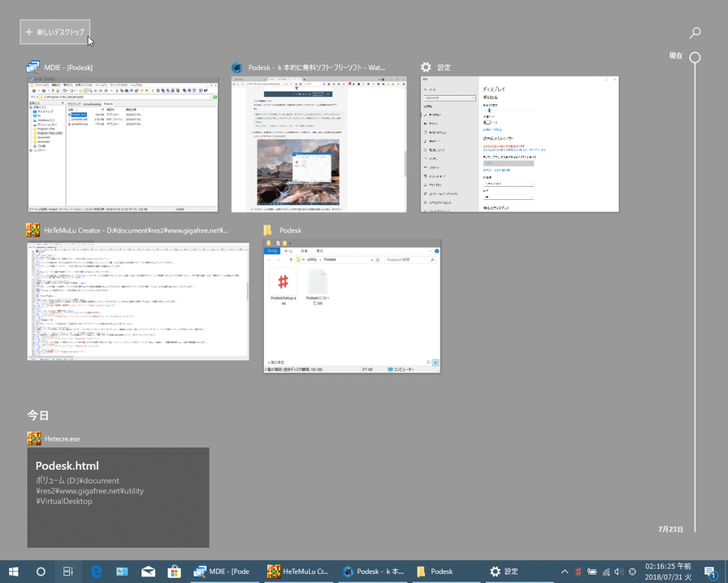Launch Microsoft Edge from the taskbar
Image resolution: width=728 pixels, height=583 pixels.
pyautogui.click(x=96, y=572)
